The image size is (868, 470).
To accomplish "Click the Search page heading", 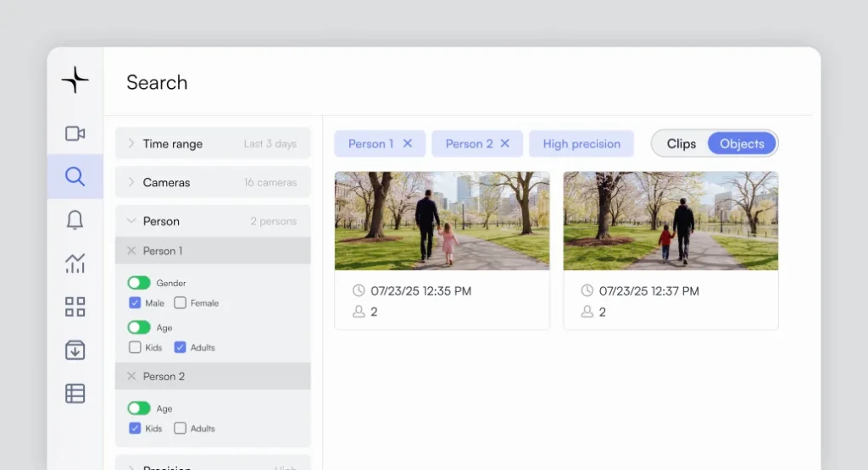I will click(x=157, y=82).
